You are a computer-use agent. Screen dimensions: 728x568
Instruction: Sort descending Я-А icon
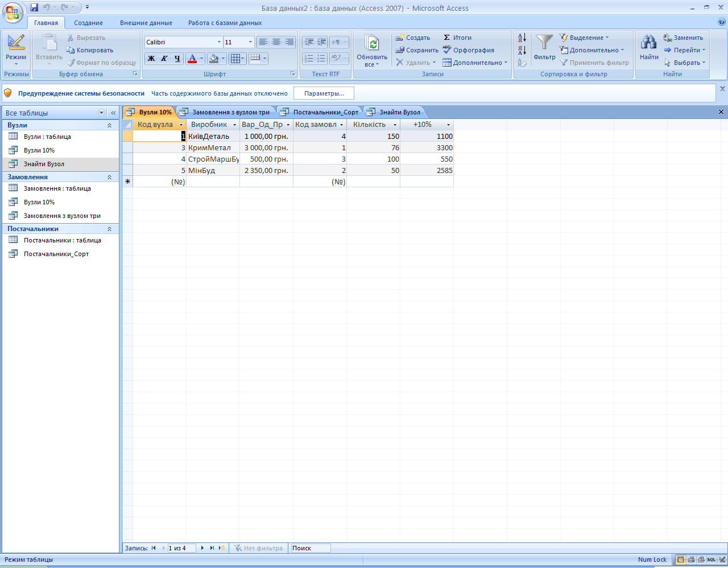coord(522,51)
